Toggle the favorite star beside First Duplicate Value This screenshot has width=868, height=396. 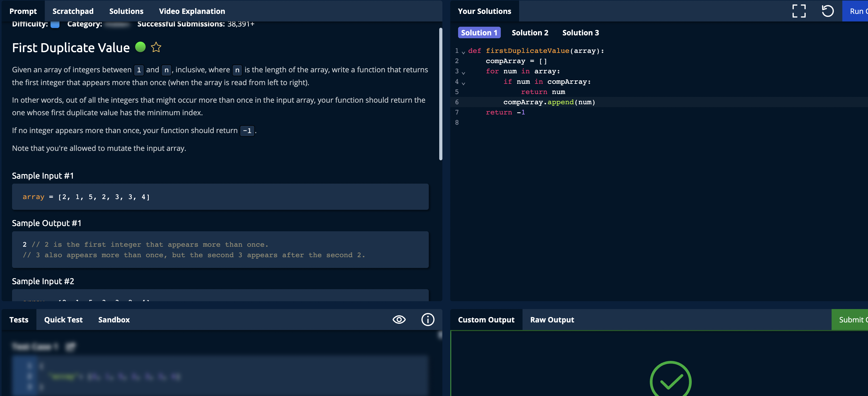click(156, 47)
